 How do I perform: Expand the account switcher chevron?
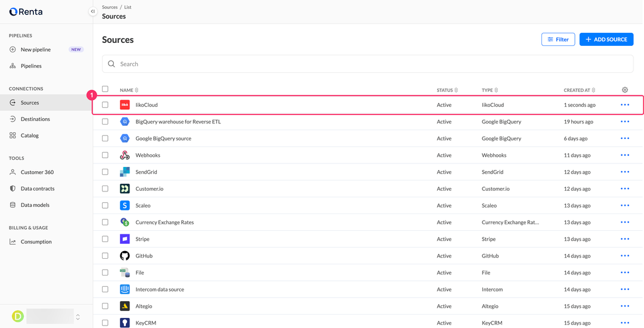point(78,317)
